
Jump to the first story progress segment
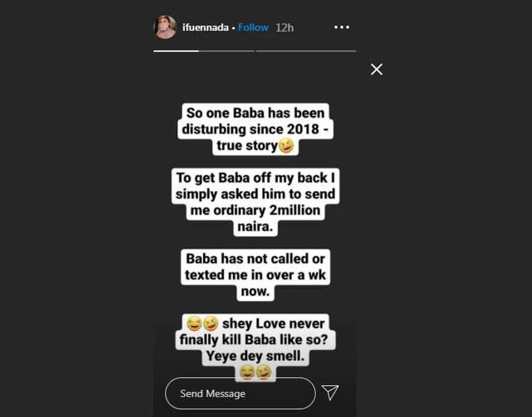(x=204, y=51)
